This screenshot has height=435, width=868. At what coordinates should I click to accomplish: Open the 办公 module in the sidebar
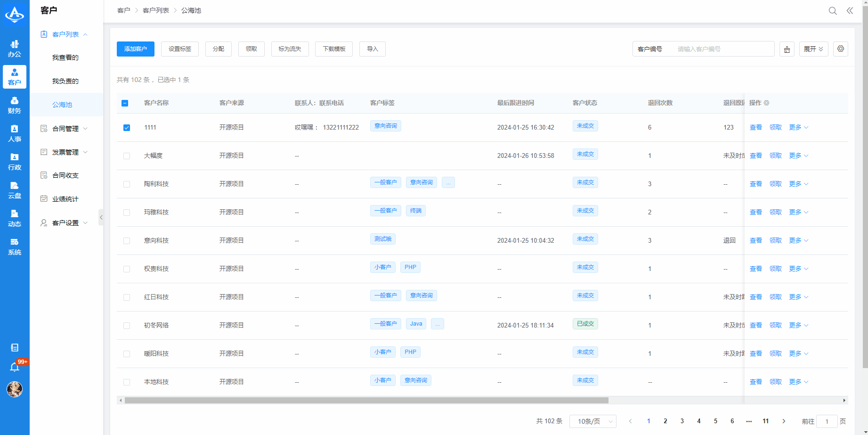[x=15, y=48]
